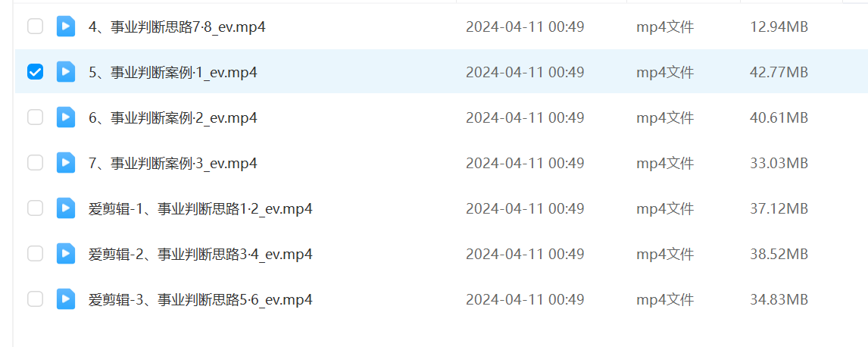Image resolution: width=868 pixels, height=347 pixels.
Task: Click video icon of 5、事业判断案例·1_ev.mp4
Action: coord(66,71)
